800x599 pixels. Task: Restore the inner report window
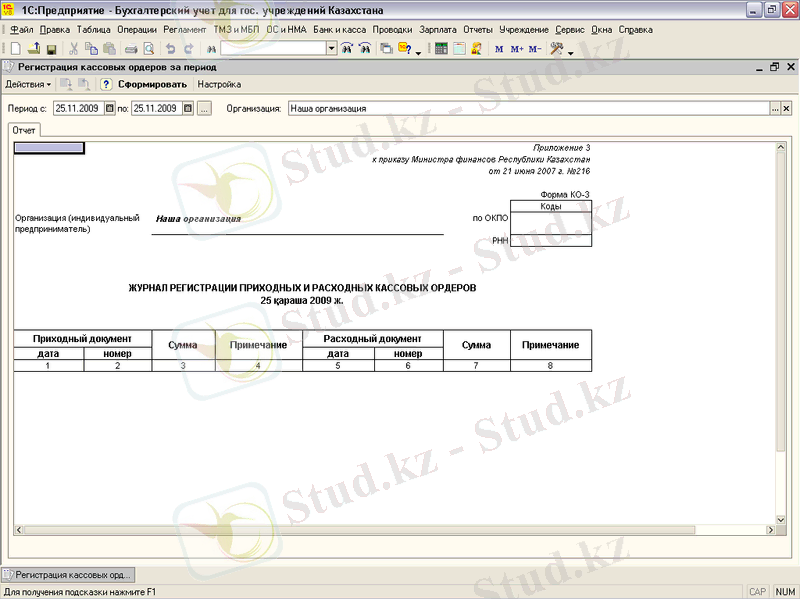tap(774, 67)
